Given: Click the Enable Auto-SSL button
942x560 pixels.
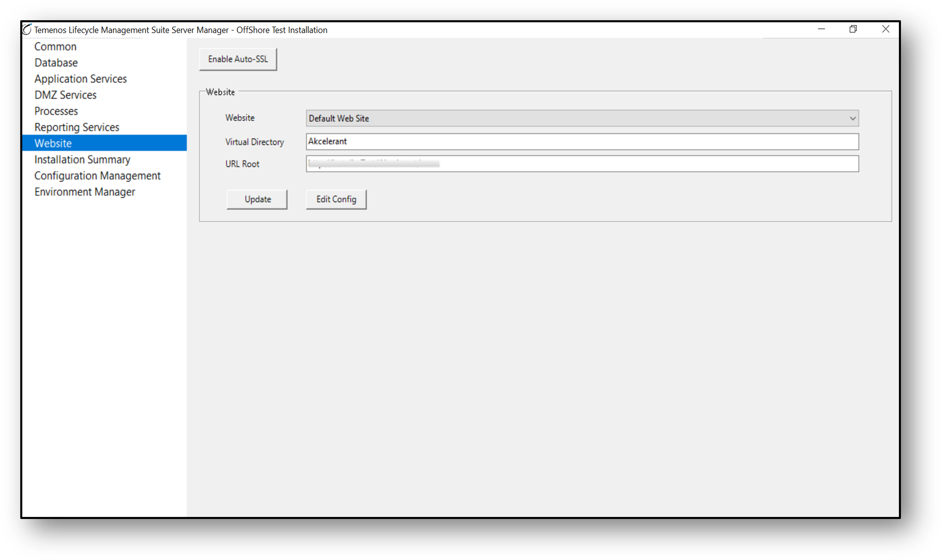Looking at the screenshot, I should pos(238,59).
